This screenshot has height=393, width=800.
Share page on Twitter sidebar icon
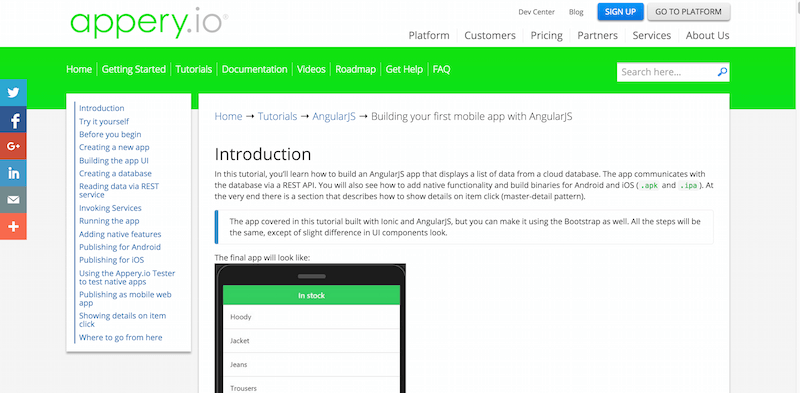click(x=13, y=92)
